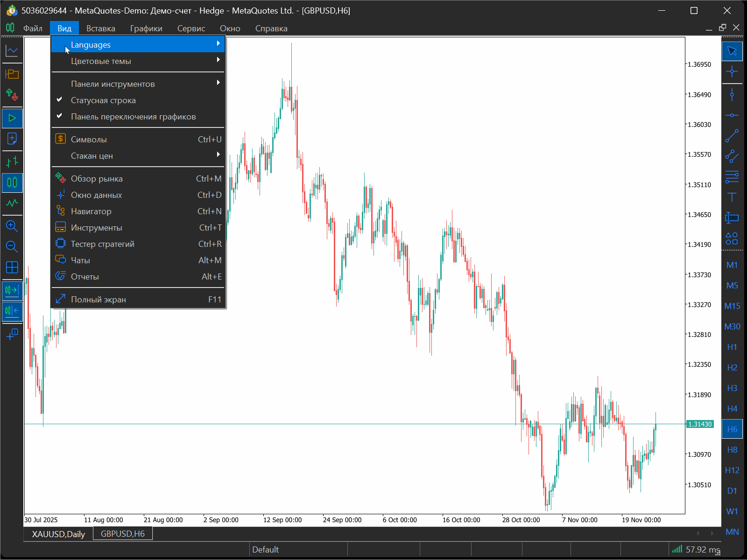
Task: Open the shapes drawing tool
Action: (x=732, y=238)
